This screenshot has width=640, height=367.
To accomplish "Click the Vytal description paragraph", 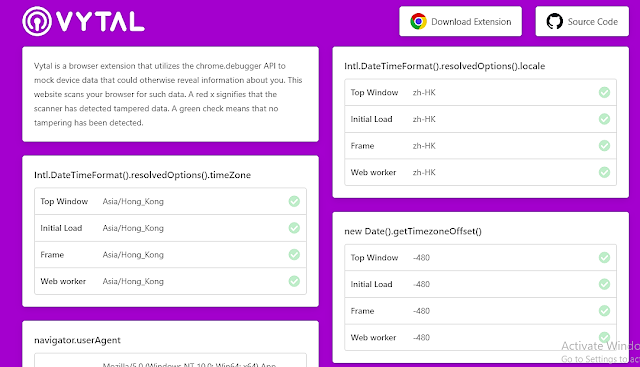I will (x=168, y=94).
